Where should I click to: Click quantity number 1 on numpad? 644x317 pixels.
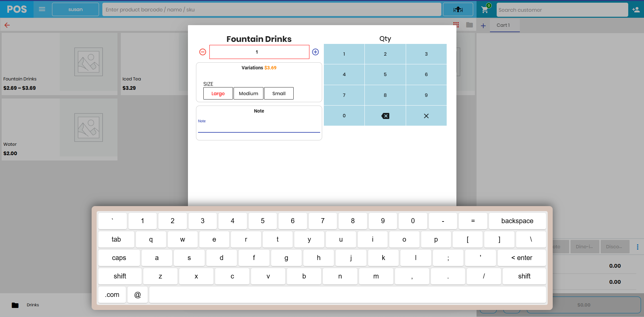(344, 54)
